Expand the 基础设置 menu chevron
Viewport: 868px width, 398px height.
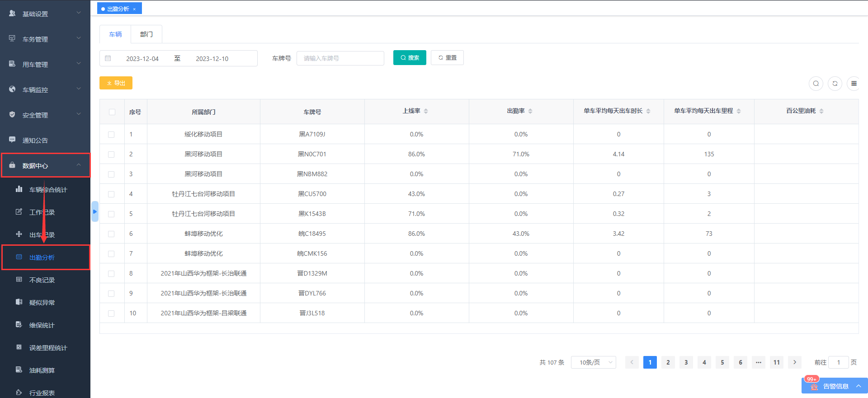tap(79, 13)
